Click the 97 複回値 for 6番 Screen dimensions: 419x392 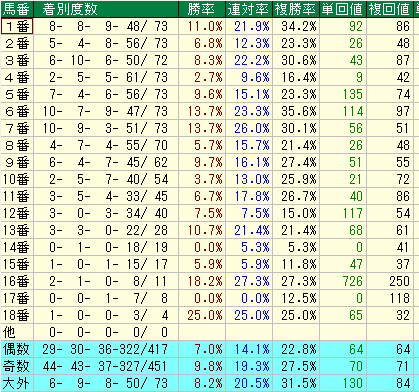point(403,111)
